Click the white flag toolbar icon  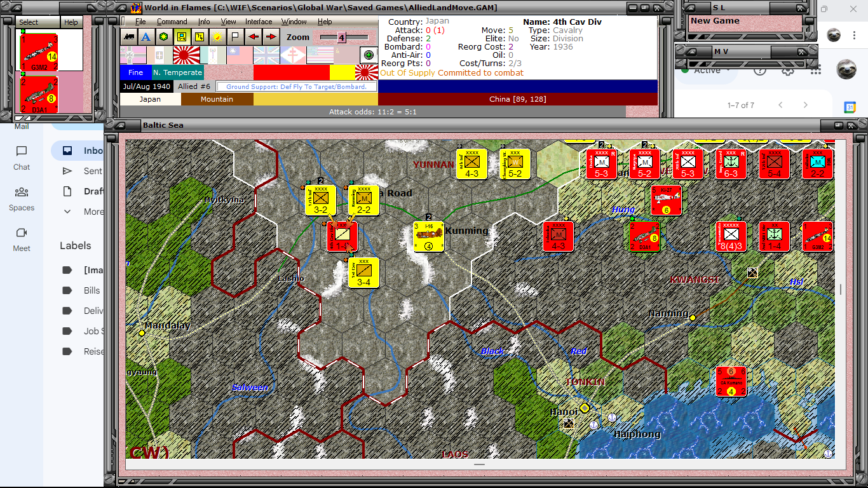click(235, 37)
